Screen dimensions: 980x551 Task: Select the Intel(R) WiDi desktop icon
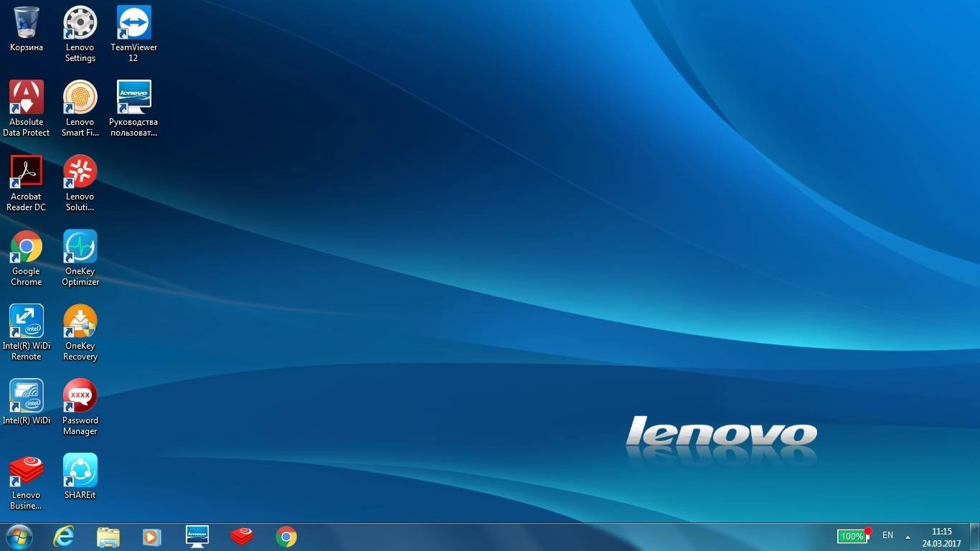27,401
